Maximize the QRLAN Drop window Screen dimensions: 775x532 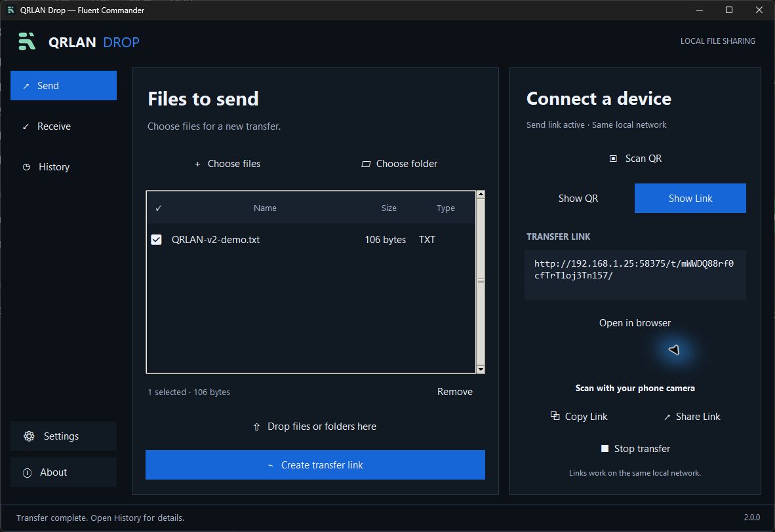pyautogui.click(x=729, y=10)
